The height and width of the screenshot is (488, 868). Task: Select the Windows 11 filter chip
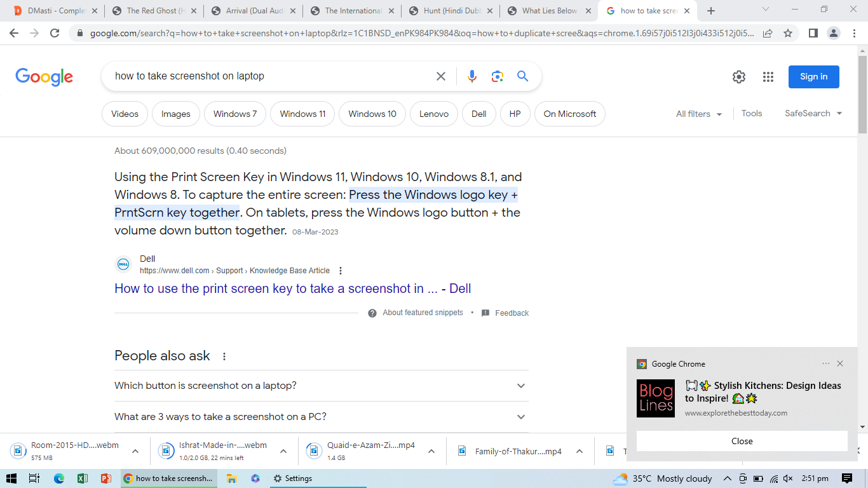(x=302, y=114)
